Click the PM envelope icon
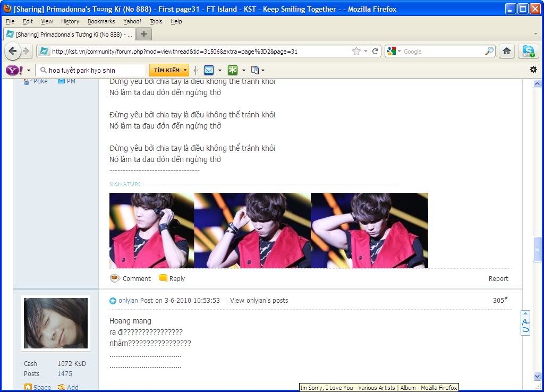The width and height of the screenshot is (544, 392). coord(62,81)
